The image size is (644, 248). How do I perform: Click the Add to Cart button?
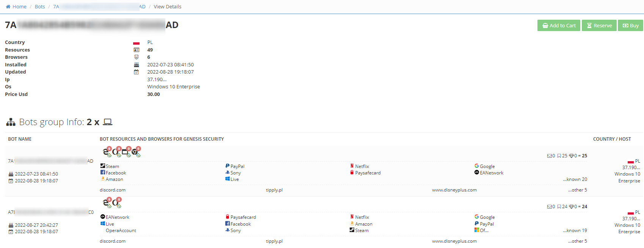click(x=559, y=25)
